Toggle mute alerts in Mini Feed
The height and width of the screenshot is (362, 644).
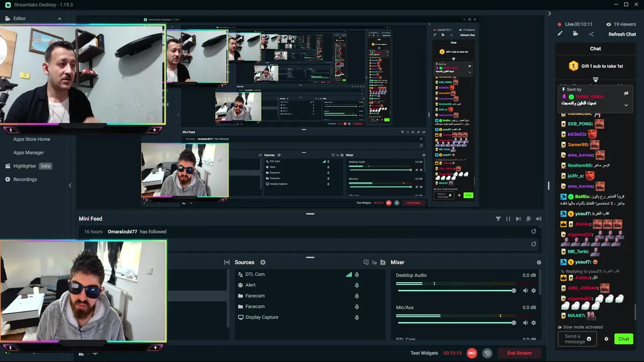coord(528,219)
